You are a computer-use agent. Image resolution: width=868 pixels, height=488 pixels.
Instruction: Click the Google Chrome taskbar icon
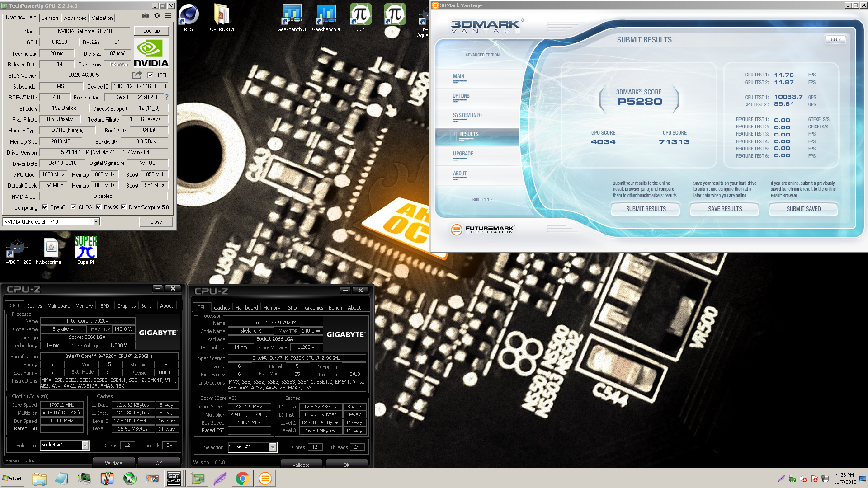tap(243, 479)
